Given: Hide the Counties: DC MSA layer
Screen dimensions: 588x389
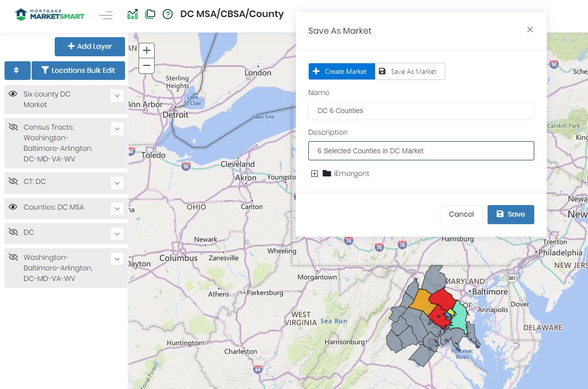Looking at the screenshot, I should [13, 207].
